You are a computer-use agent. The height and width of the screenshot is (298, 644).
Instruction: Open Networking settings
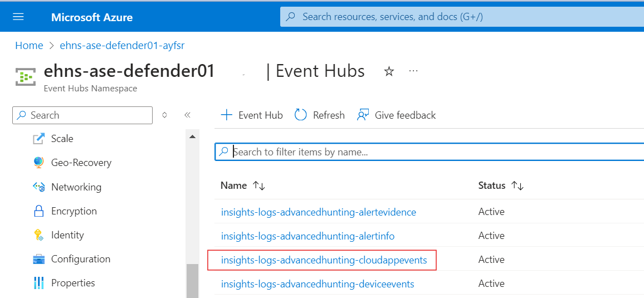(x=76, y=187)
